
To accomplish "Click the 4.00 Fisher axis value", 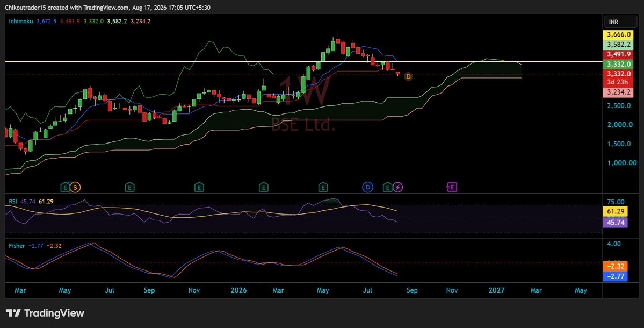I will pyautogui.click(x=613, y=244).
